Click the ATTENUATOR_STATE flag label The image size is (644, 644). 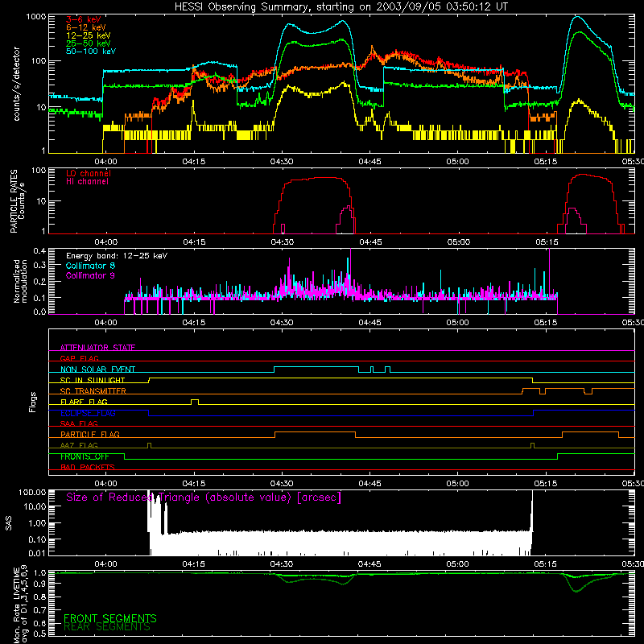click(97, 348)
